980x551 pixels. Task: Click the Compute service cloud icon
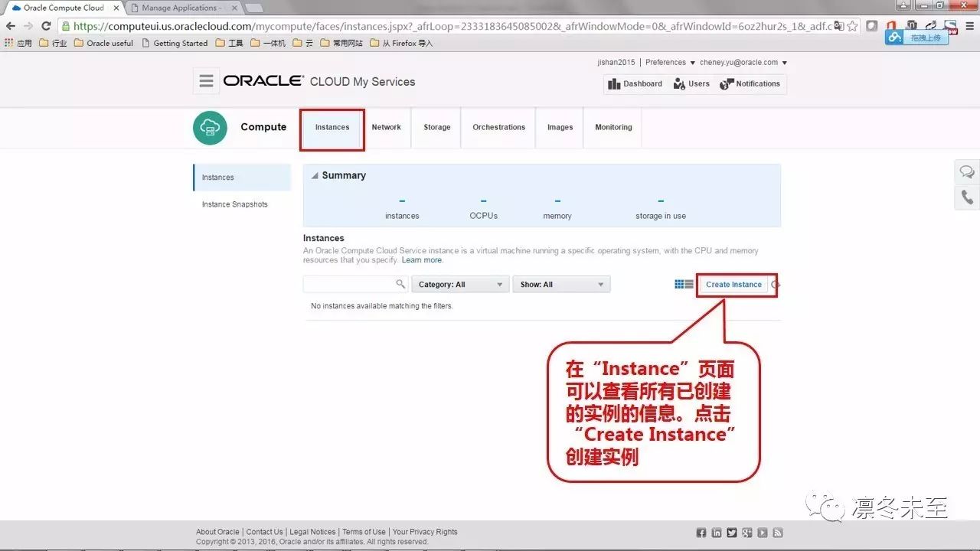click(x=210, y=128)
